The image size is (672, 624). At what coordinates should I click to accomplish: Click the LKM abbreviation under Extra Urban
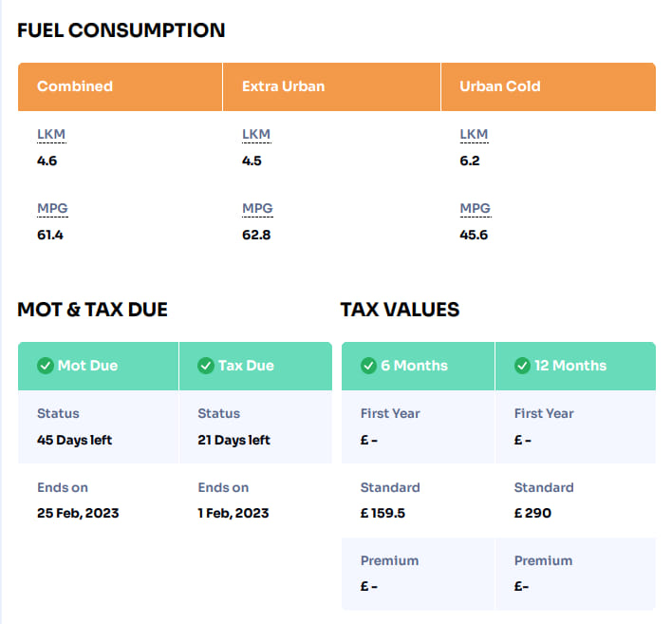[256, 135]
